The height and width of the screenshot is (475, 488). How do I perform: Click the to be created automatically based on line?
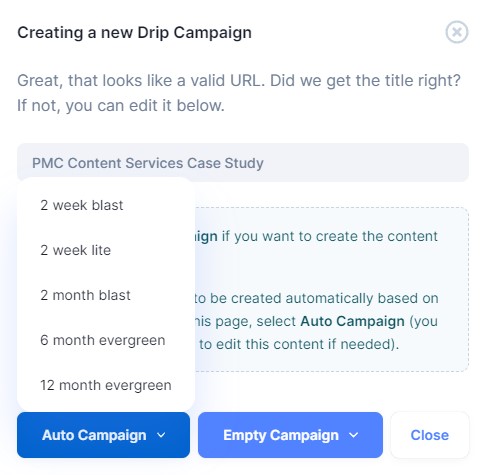[x=317, y=298]
